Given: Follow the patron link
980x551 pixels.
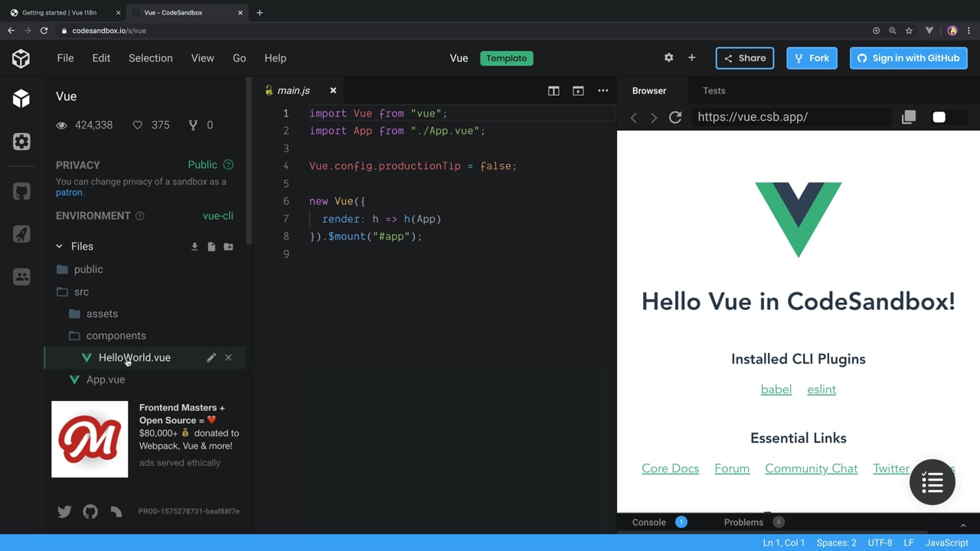Looking at the screenshot, I should click(x=69, y=192).
